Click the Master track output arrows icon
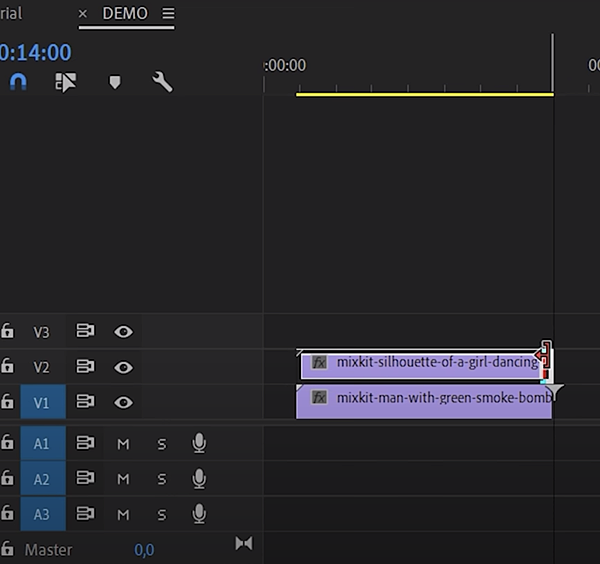This screenshot has width=600, height=564. pos(243,543)
